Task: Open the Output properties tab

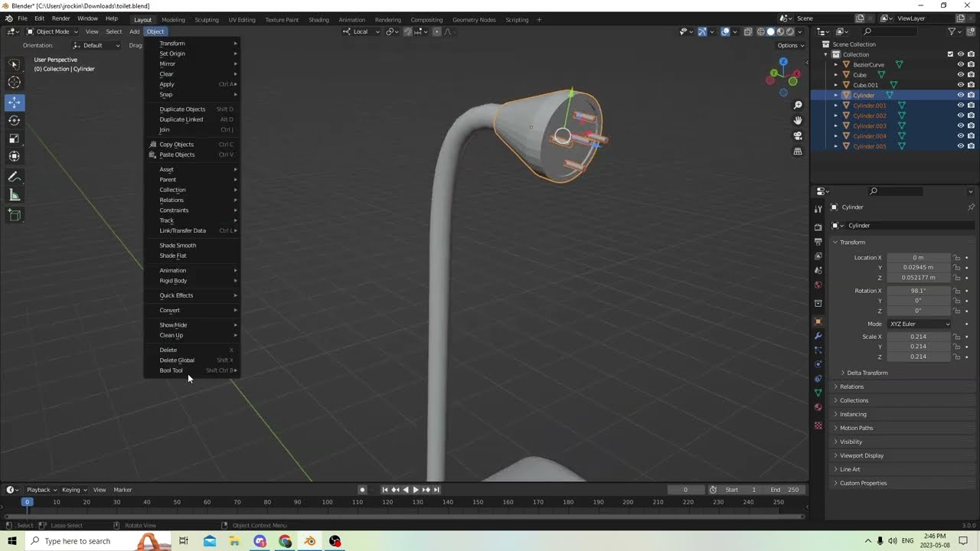Action: [818, 242]
